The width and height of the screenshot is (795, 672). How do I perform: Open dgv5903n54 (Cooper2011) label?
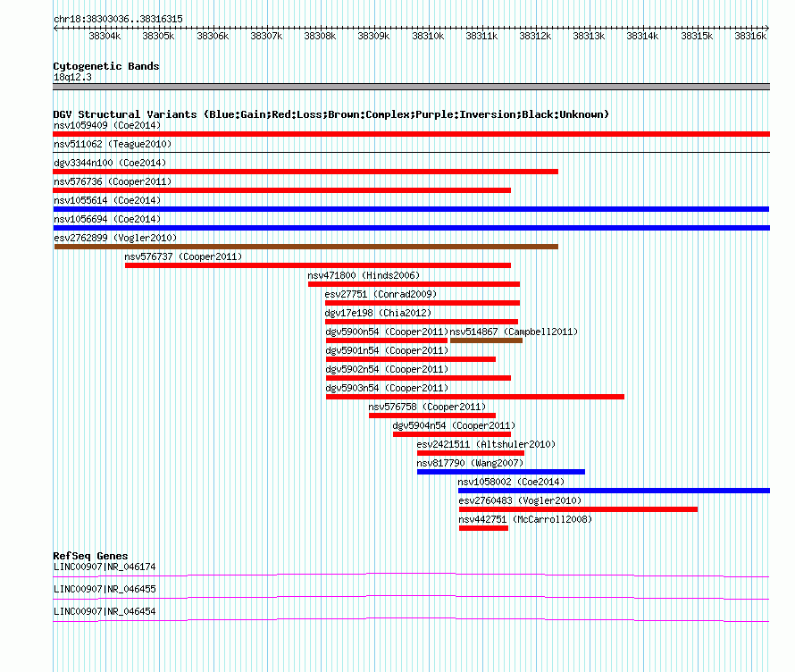point(387,388)
